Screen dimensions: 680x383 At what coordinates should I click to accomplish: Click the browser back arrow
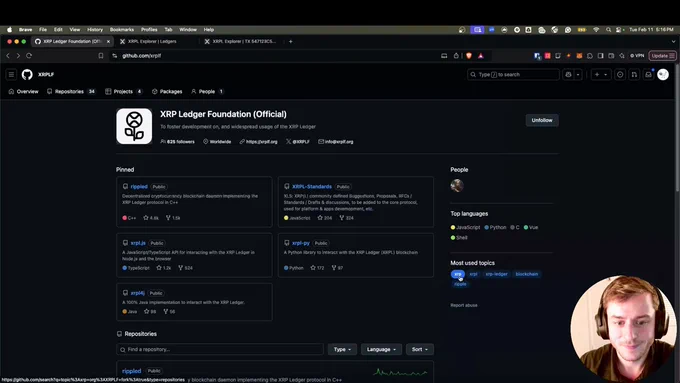(x=8, y=56)
